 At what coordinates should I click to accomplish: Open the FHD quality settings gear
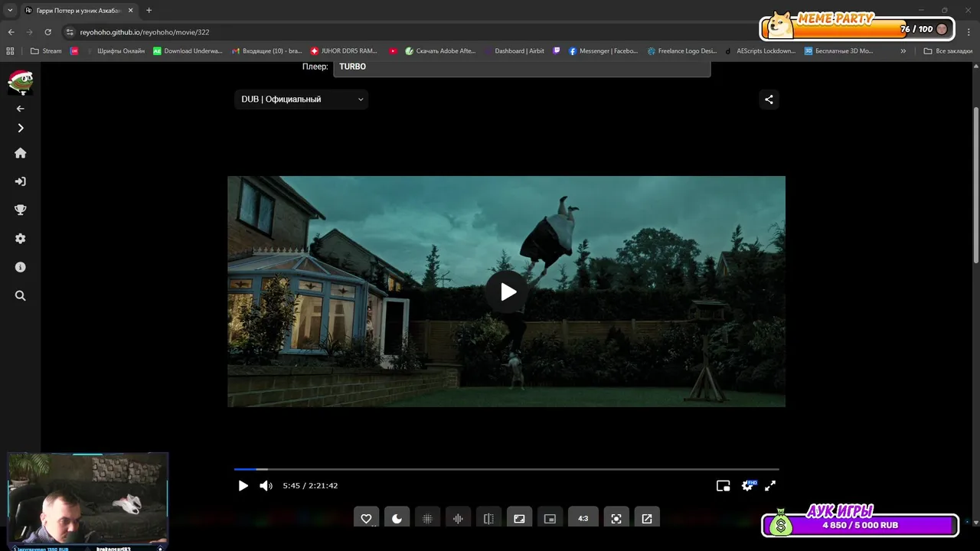pos(748,486)
